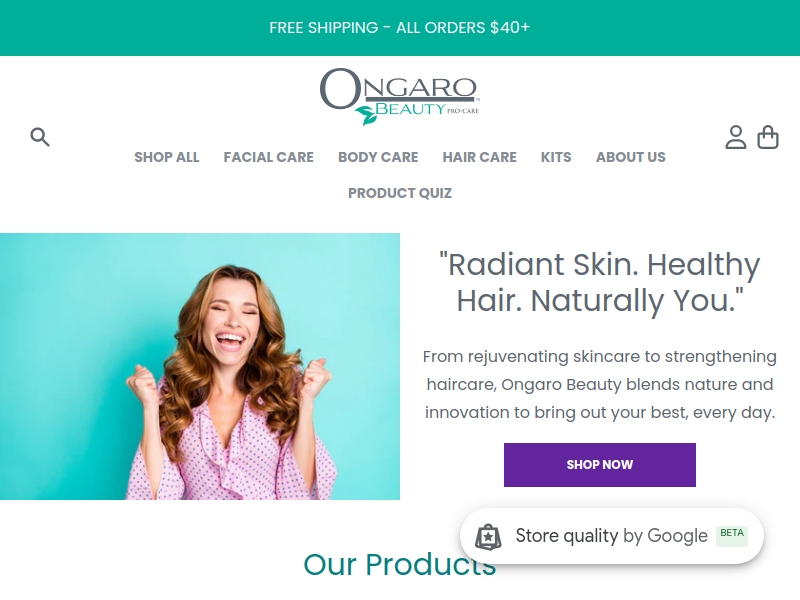Open the SHOP ALL menu

166,157
